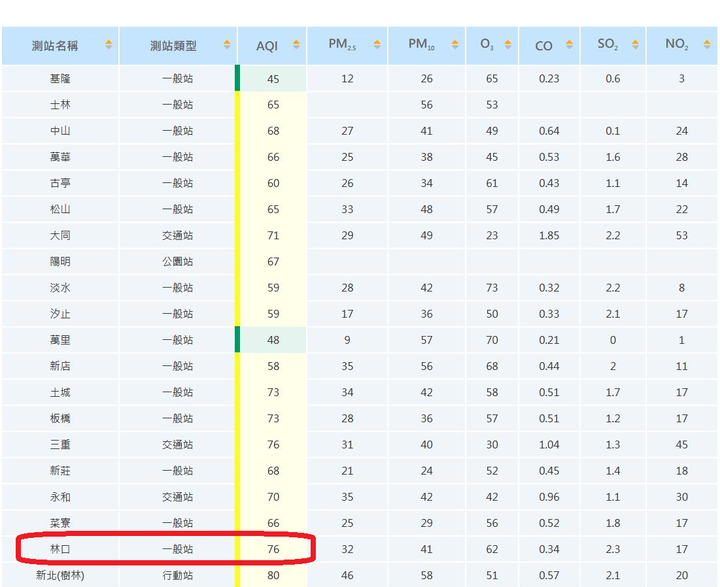This screenshot has height=587, width=720.
Task: Select station name 古亭
Action: (60, 183)
